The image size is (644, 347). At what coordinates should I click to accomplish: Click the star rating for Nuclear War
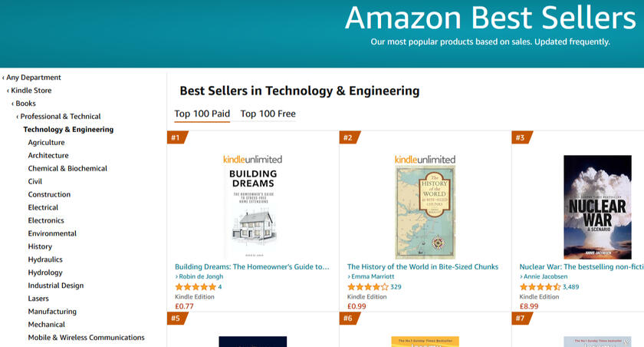[540, 287]
